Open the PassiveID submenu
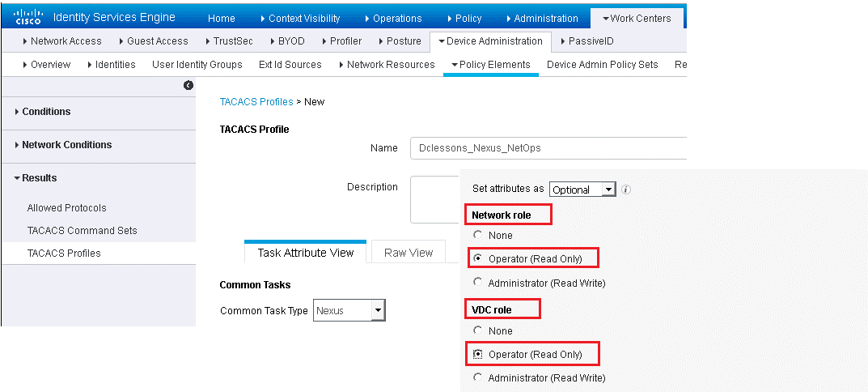The height and width of the screenshot is (392, 868). tap(586, 41)
